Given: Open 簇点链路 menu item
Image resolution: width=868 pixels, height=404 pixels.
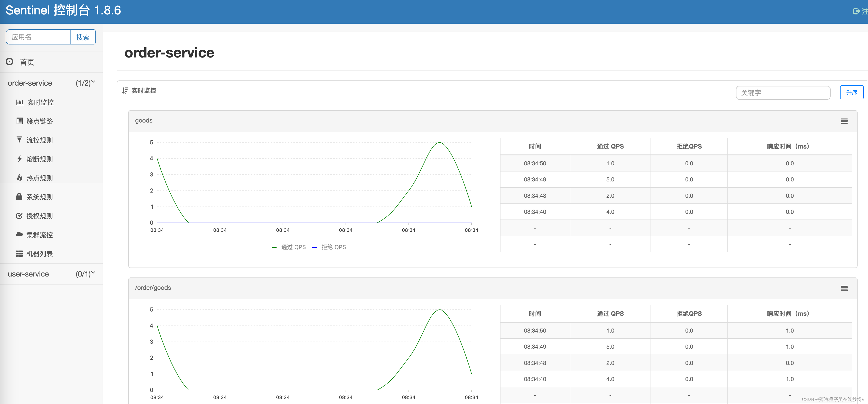Looking at the screenshot, I should coord(40,121).
